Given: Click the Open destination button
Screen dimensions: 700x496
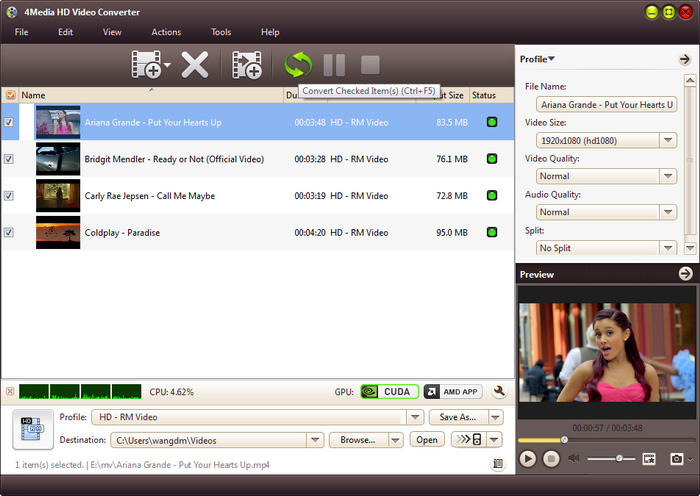Looking at the screenshot, I should pos(427,440).
